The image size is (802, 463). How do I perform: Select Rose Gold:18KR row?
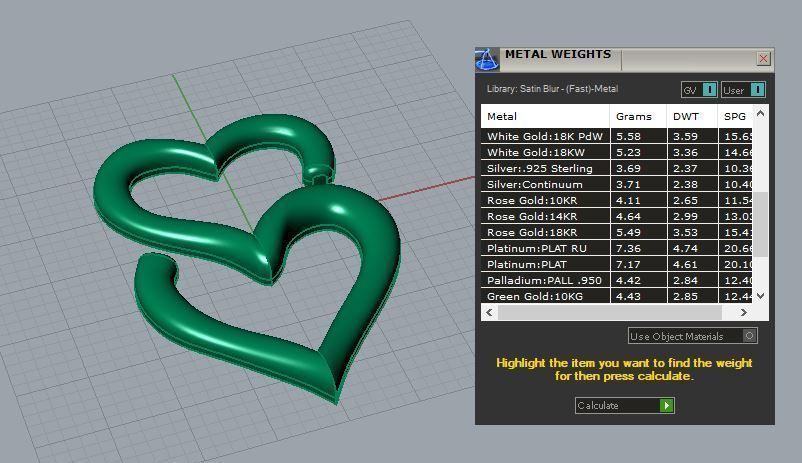[x=616, y=232]
